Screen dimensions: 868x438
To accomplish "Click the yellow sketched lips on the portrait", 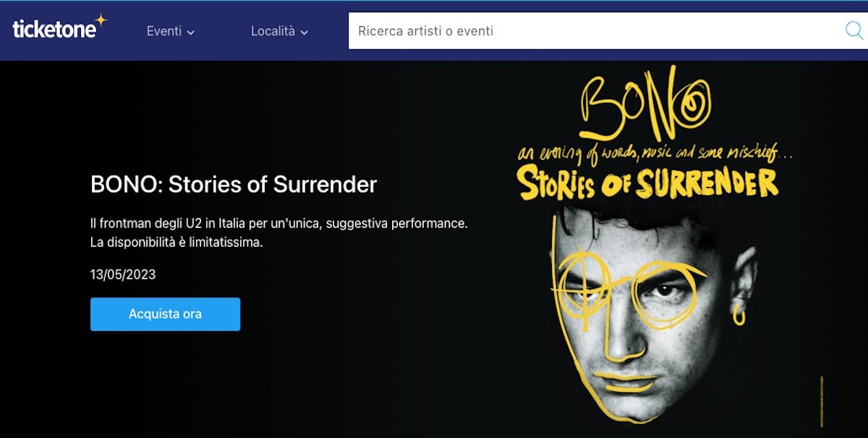I will tap(628, 385).
